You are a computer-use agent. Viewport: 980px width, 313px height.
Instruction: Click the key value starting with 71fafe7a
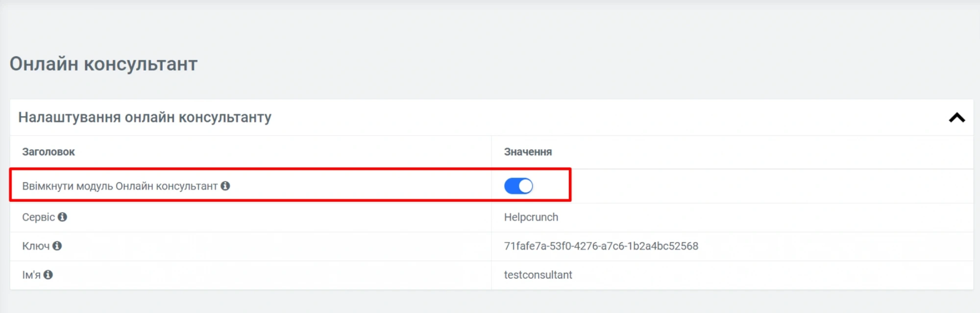601,246
